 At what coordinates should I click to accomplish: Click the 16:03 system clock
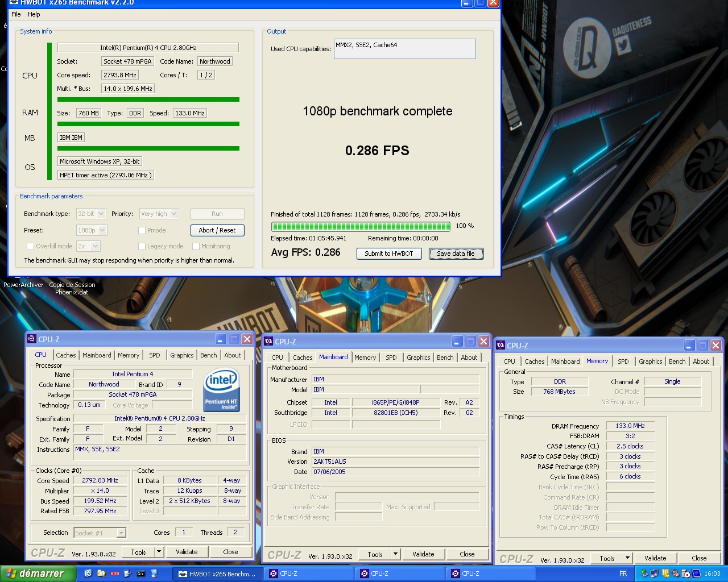click(x=712, y=573)
